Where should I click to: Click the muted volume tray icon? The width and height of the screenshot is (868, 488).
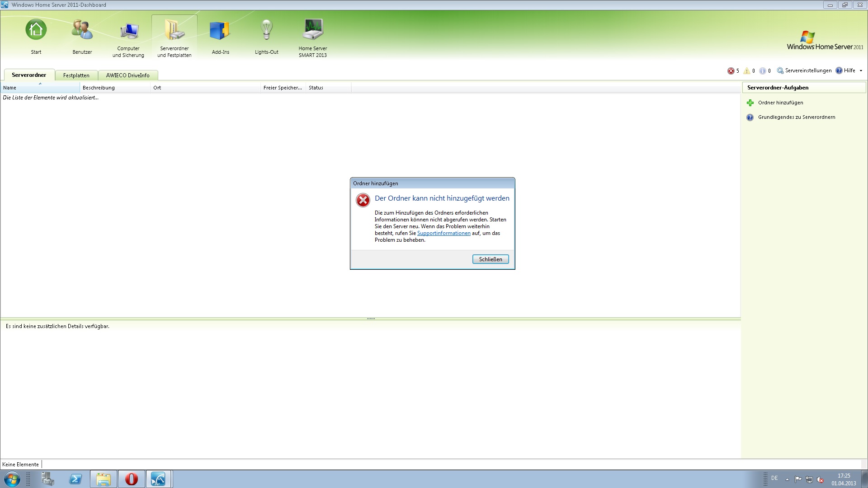pos(820,479)
